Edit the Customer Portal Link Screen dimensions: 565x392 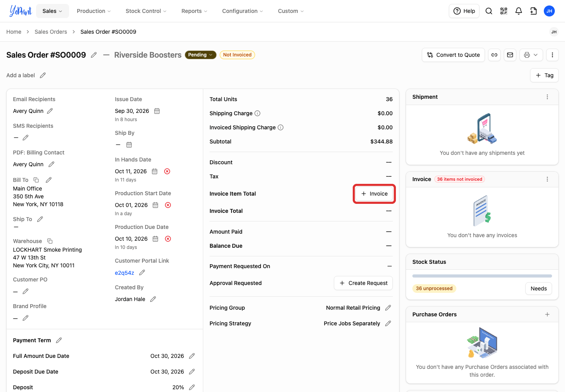coord(142,272)
